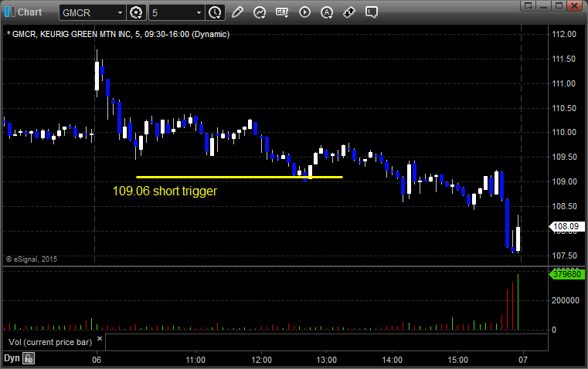Viewport: 588px width, 369px height.
Task: Click the 14:00 time axis label
Action: [x=393, y=360]
